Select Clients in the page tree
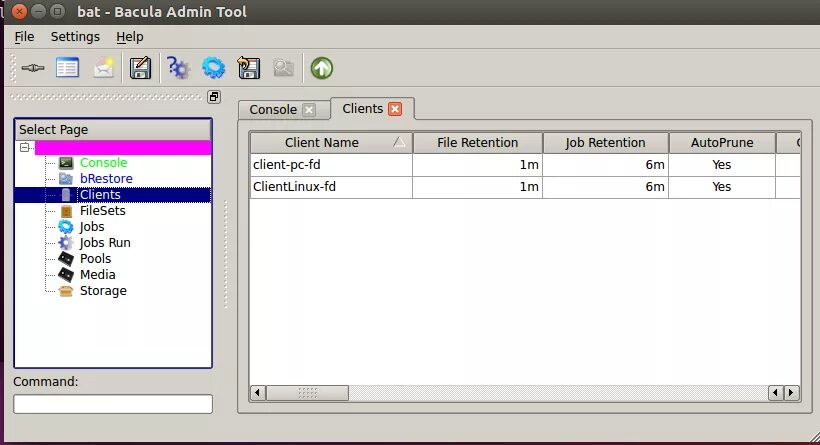Screen dimensions: 820x445 [x=100, y=195]
